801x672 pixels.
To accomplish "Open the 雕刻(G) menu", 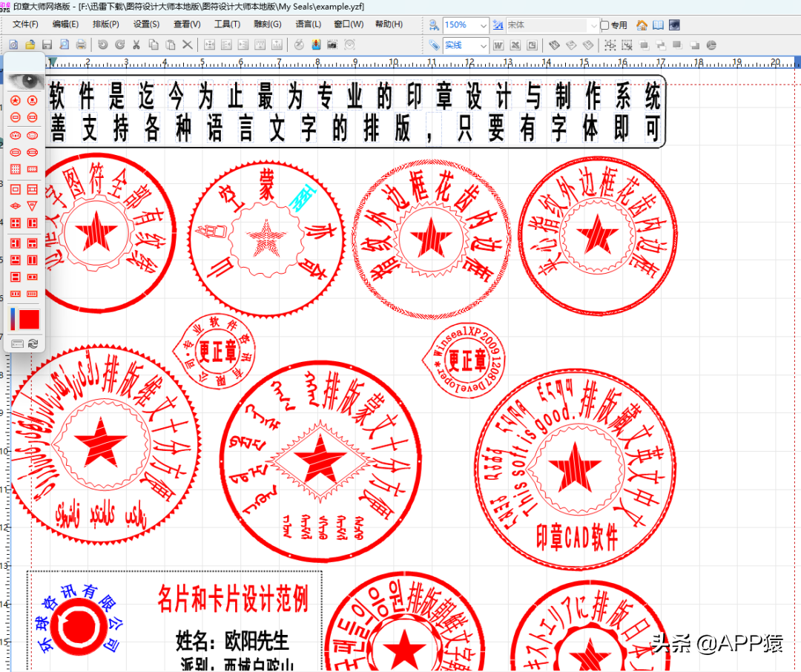I will (x=267, y=24).
